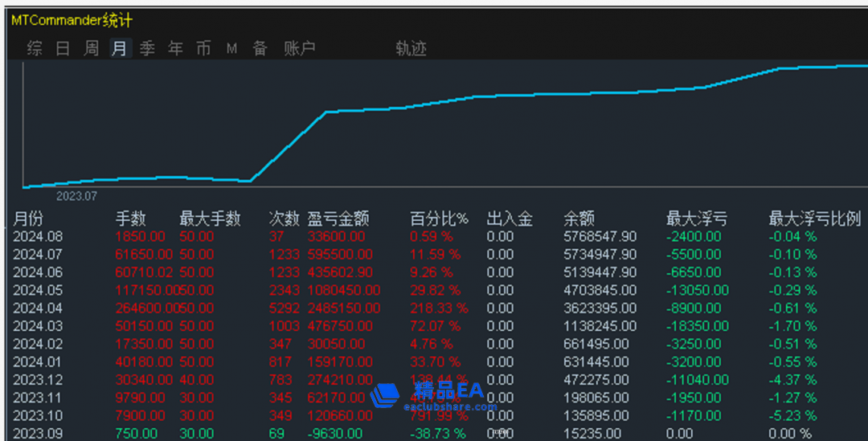Select the 2023.12 month row
This screenshot has width=868, height=441.
click(437, 380)
